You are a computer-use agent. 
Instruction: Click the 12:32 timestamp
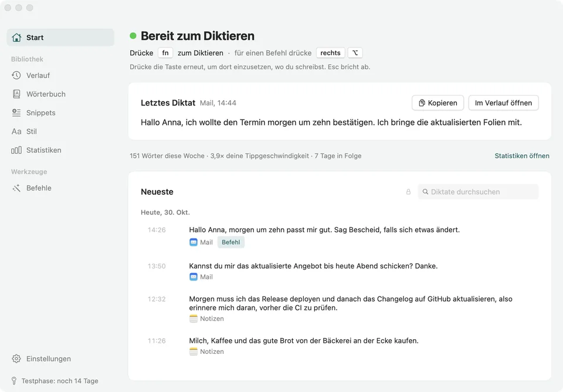pos(157,299)
